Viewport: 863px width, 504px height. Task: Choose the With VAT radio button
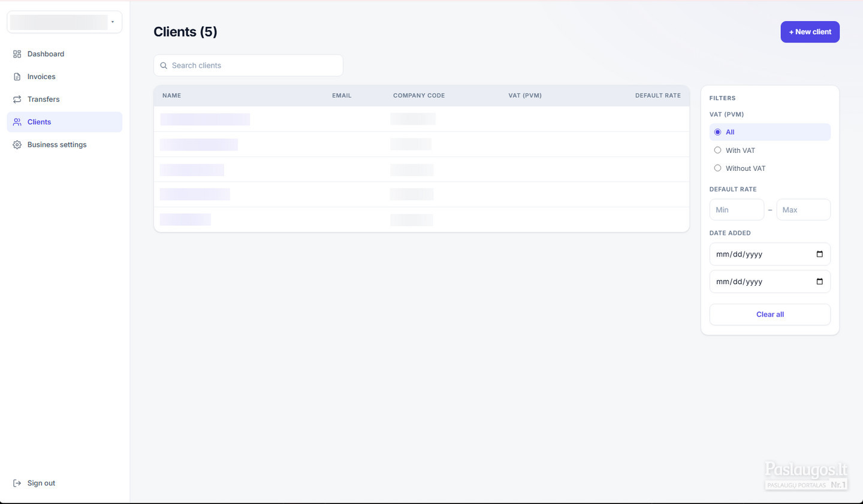pyautogui.click(x=717, y=150)
